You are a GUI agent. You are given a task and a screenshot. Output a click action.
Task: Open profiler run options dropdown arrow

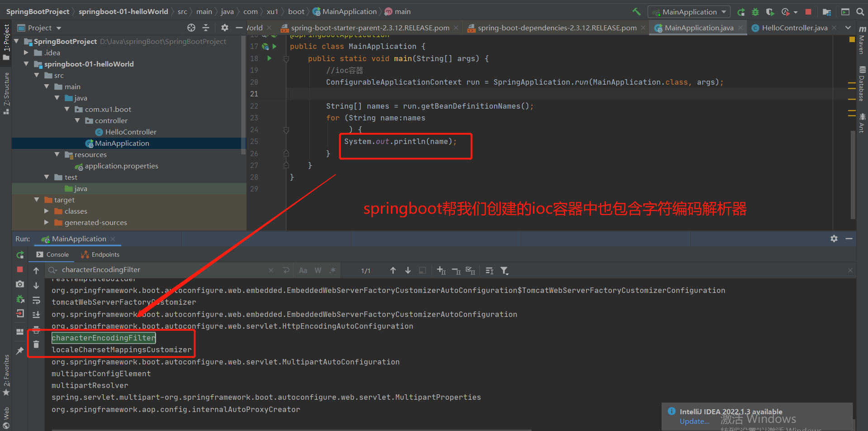(796, 12)
